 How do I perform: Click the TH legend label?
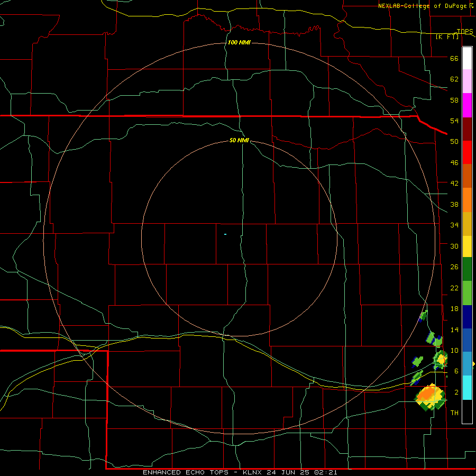[x=454, y=413]
